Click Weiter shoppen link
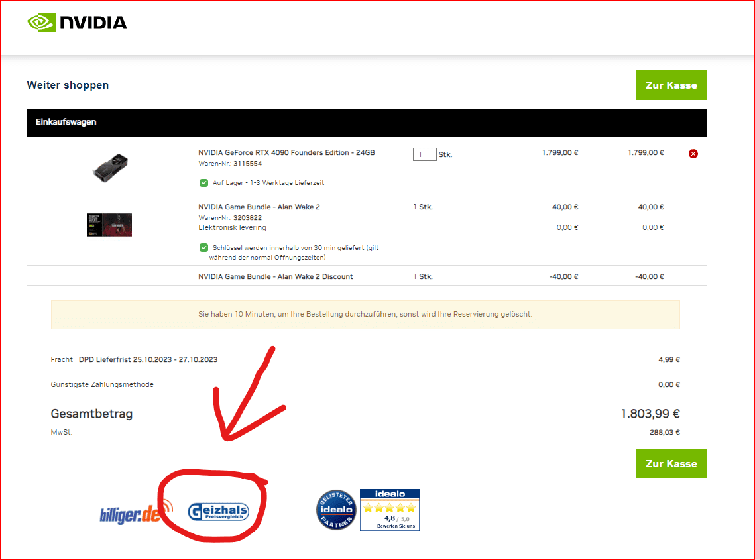 68,85
